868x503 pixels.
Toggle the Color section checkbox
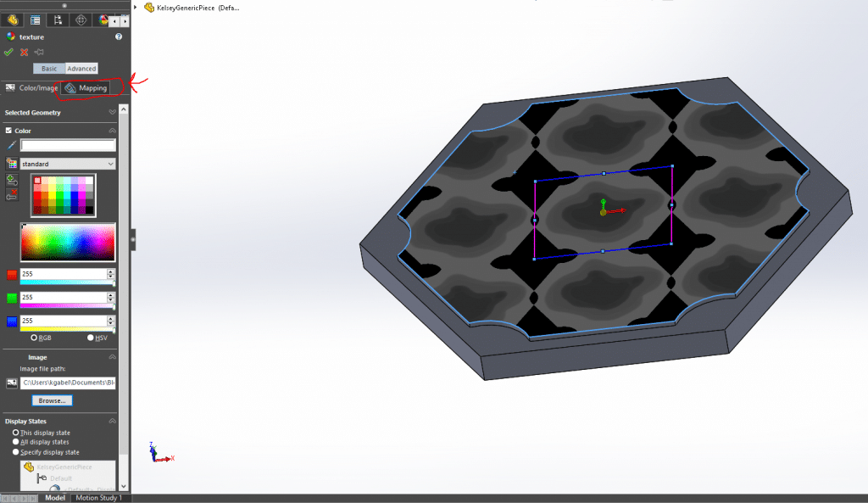click(8, 131)
